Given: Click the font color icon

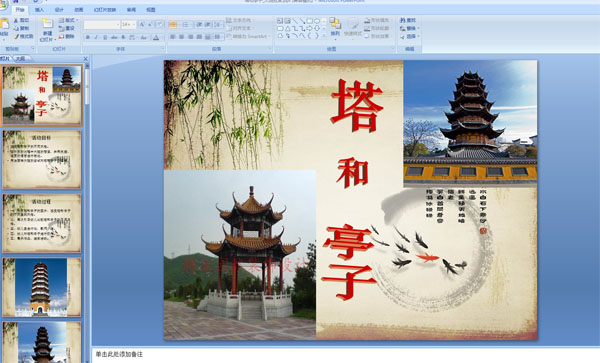Looking at the screenshot, I should coord(156,37).
